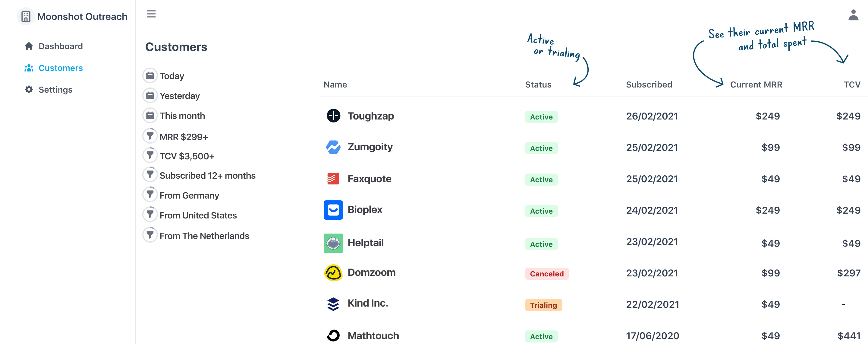Screen dimensions: 868x344
Task: Click the Faxquote company logo
Action: pyautogui.click(x=333, y=179)
